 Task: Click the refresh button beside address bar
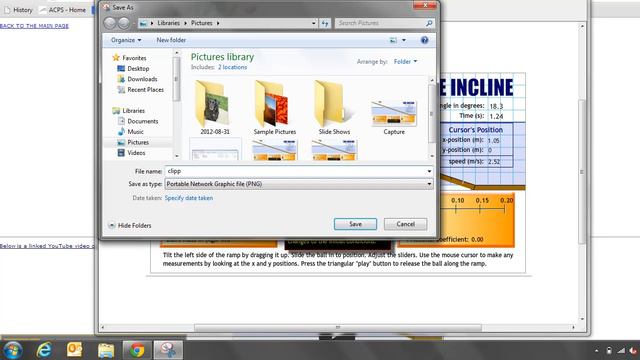click(325, 23)
